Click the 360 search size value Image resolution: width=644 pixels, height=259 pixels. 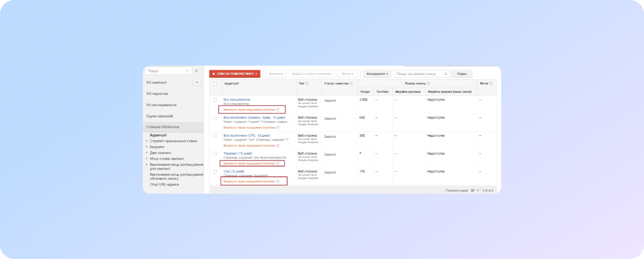(x=362, y=136)
